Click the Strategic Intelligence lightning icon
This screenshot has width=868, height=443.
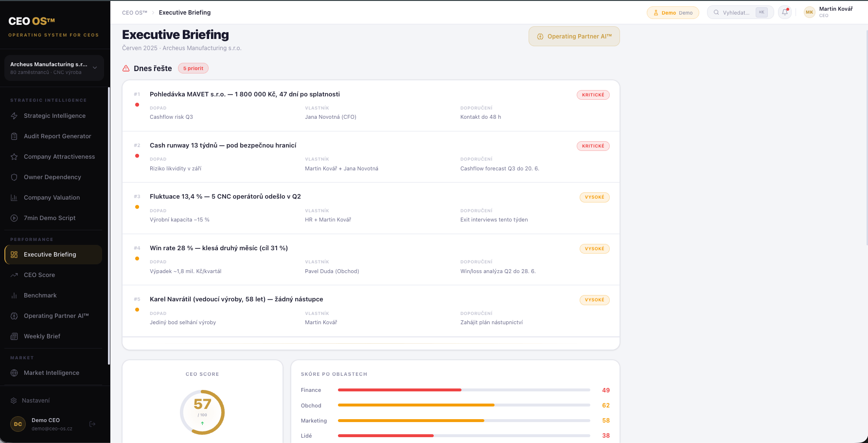[14, 116]
